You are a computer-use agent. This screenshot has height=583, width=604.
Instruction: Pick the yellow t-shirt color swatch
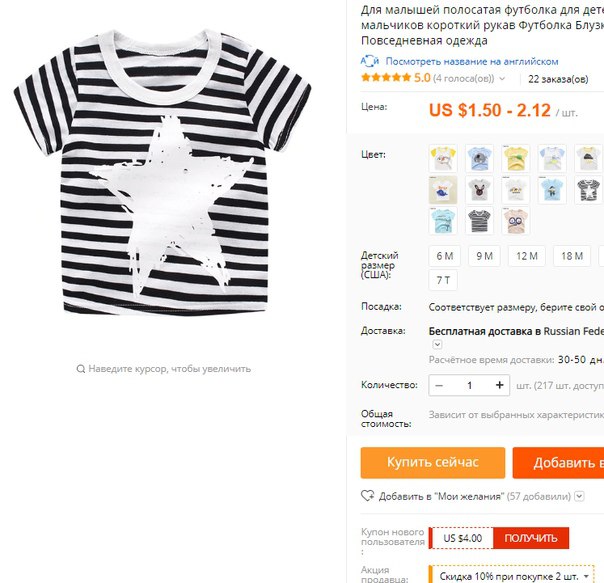click(515, 158)
